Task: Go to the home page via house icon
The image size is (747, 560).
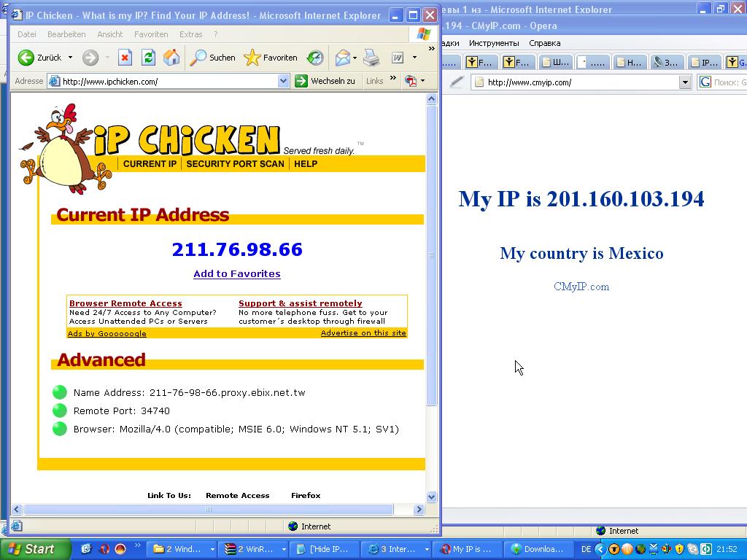Action: [171, 58]
